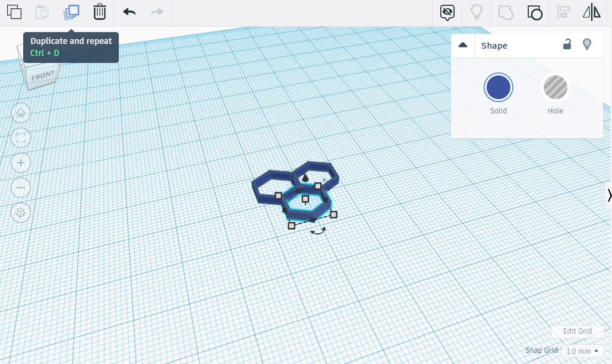Hide the selected shape using the eye icon
The image size is (612, 364).
(x=446, y=12)
